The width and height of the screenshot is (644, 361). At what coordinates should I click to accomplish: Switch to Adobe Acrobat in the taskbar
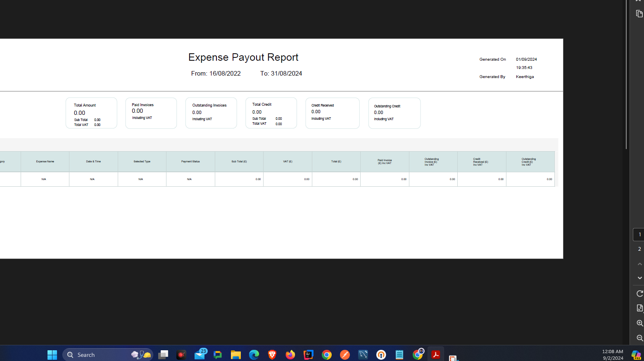point(436,355)
